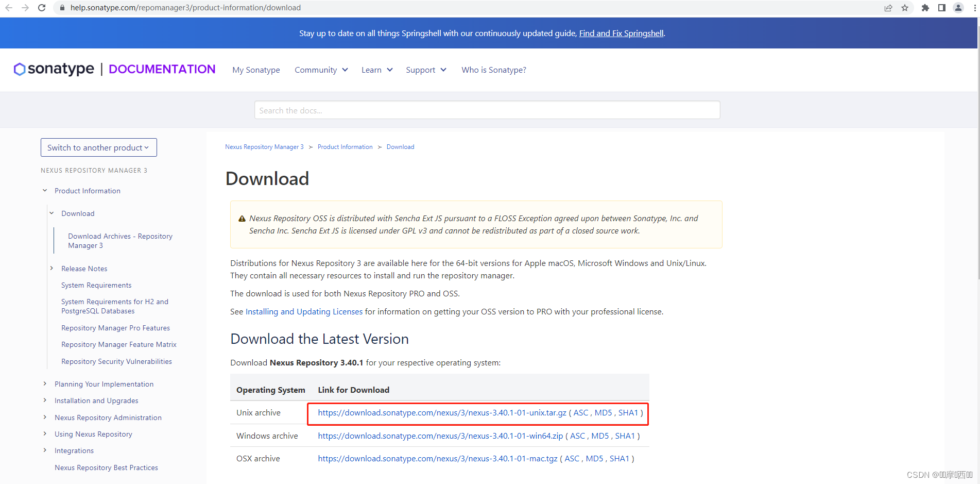Download the nexus mac.tgz archive link

pos(438,459)
